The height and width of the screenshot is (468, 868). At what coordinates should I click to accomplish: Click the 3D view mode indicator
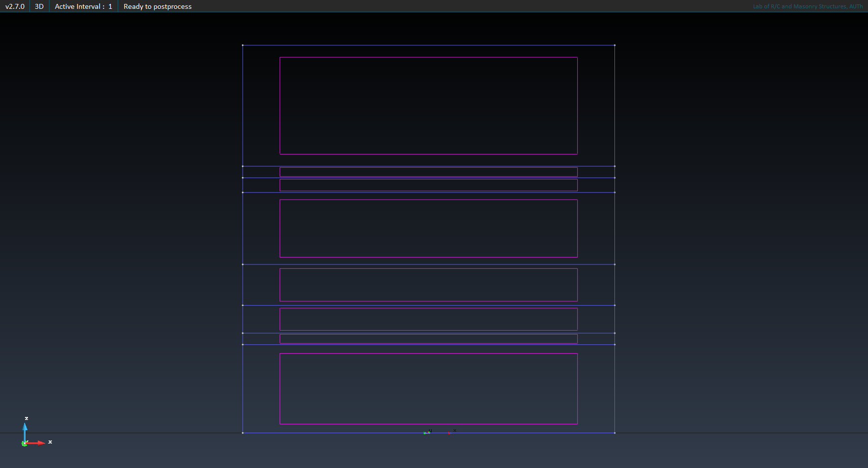[x=39, y=6]
